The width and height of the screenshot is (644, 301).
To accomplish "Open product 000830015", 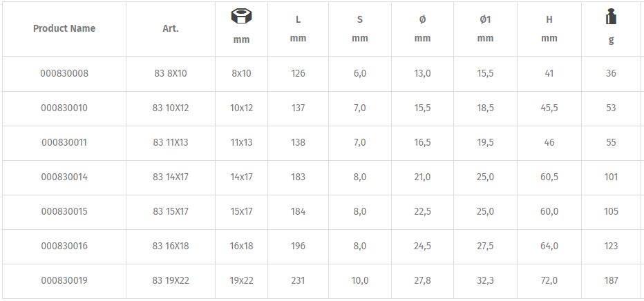I will pos(64,211).
